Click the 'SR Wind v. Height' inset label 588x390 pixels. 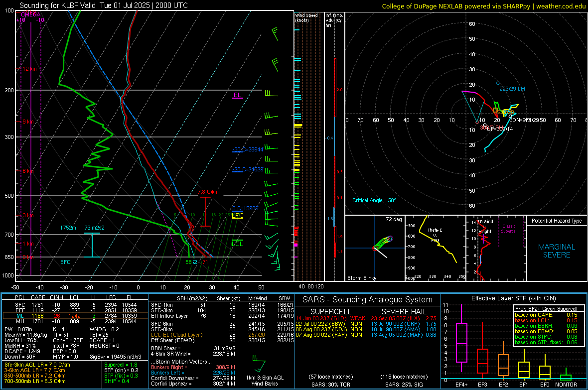tap(485, 227)
